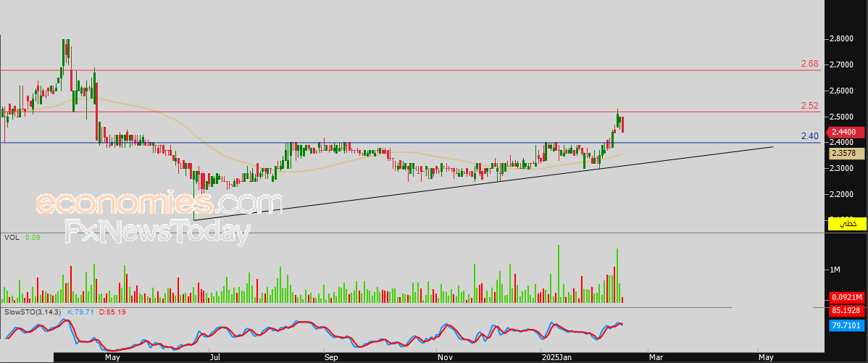Click the current price tag 2.4400

click(x=846, y=133)
